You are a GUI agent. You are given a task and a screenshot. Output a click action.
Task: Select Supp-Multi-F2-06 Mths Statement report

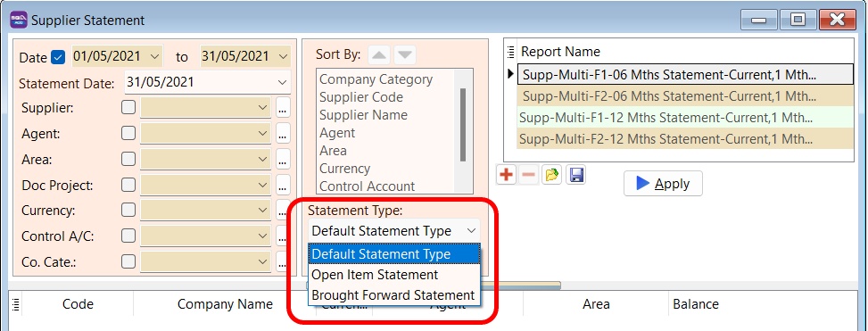pyautogui.click(x=685, y=95)
